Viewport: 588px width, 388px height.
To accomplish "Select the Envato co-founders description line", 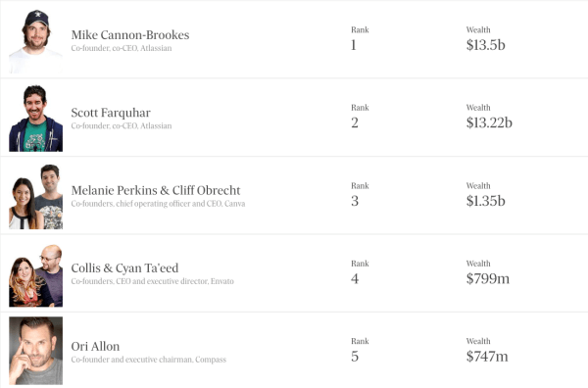I will click(152, 281).
